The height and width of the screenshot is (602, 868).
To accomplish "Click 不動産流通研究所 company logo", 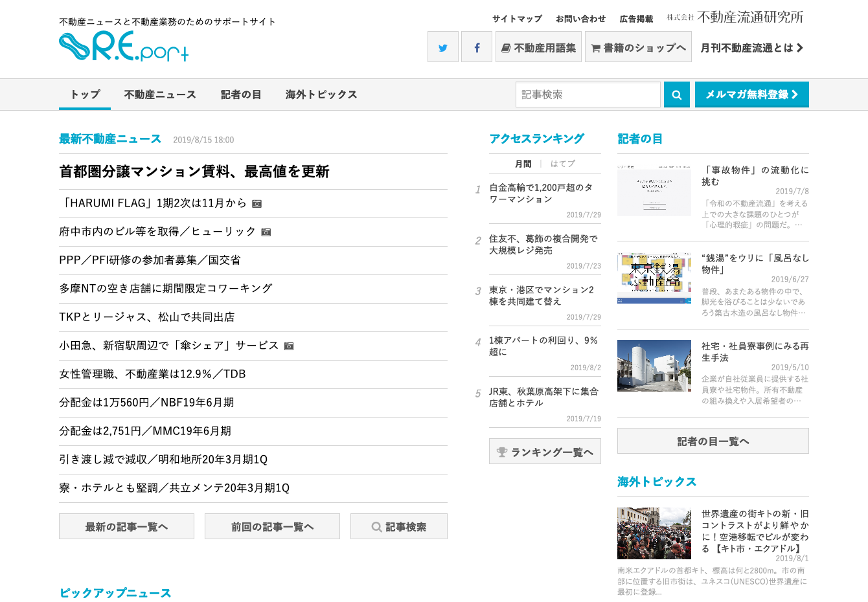I will point(735,17).
